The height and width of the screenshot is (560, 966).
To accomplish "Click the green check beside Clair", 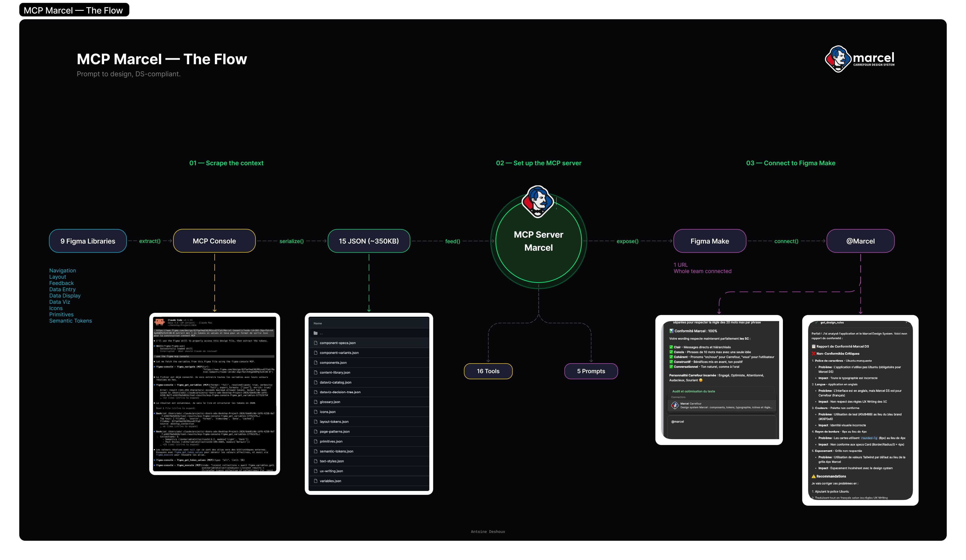I will click(671, 347).
